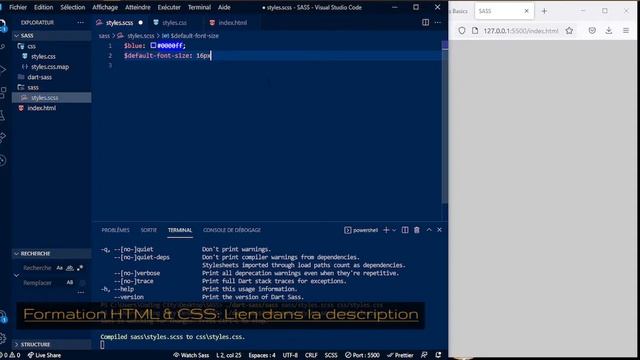Click Port : 5500 live server status
Viewport: 640px width, 360px height.
click(x=362, y=355)
